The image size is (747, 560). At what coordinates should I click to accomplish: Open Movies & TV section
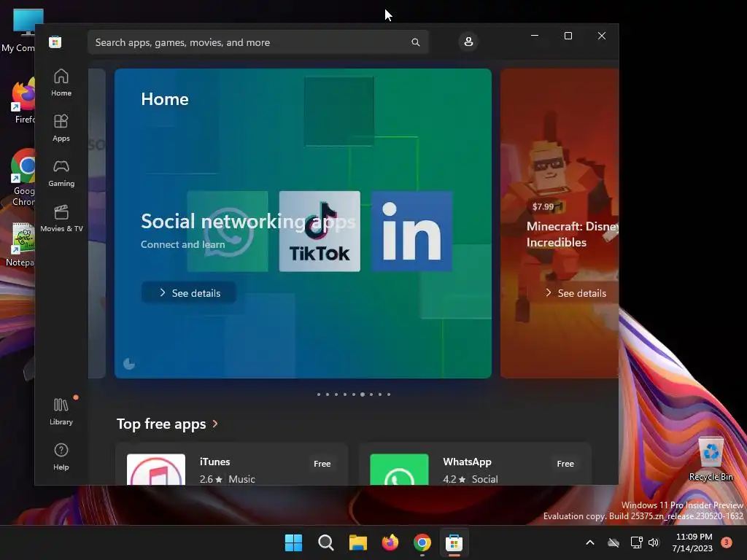61,219
